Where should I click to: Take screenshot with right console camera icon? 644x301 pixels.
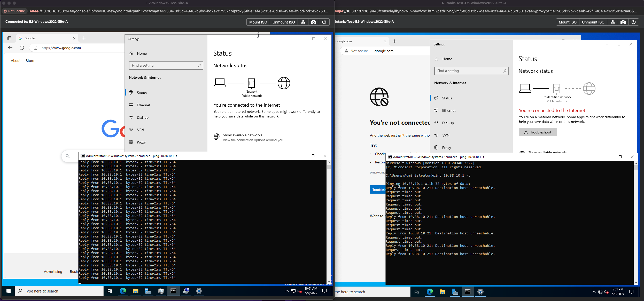pyautogui.click(x=623, y=22)
